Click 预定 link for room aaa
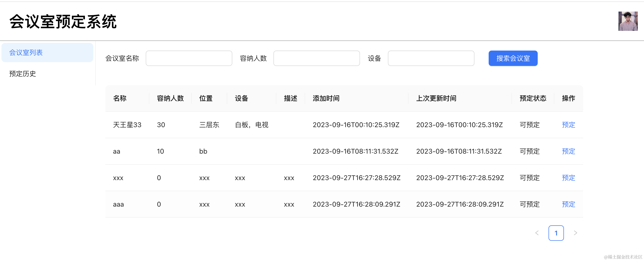644x261 pixels. click(568, 204)
